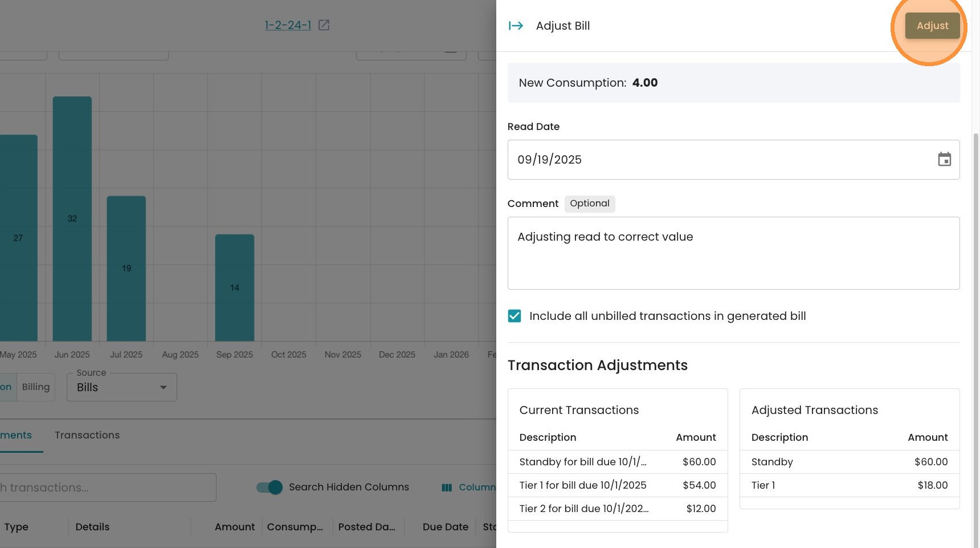Click into the Comment text box
The width and height of the screenshot is (980, 548).
click(x=733, y=253)
